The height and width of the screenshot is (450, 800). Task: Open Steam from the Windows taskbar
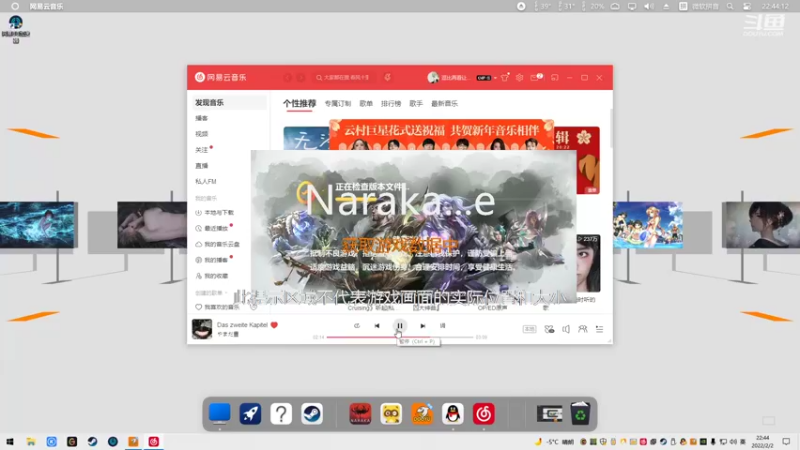92,441
